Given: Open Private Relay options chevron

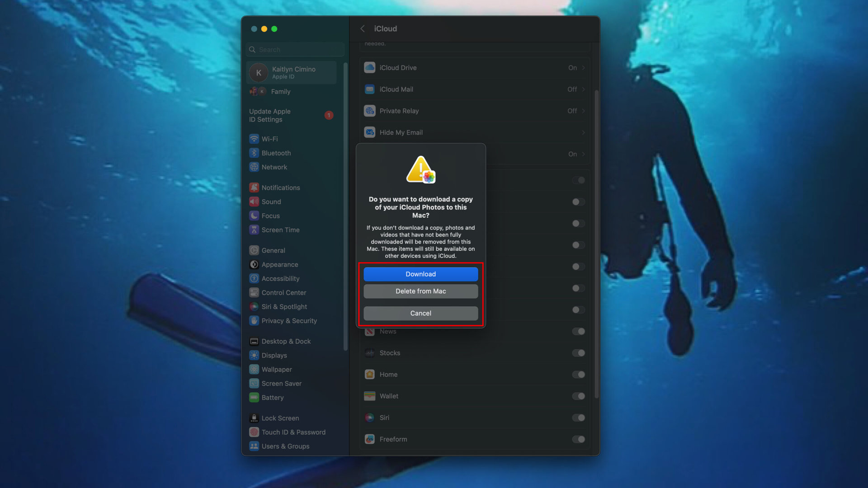Looking at the screenshot, I should click(x=584, y=111).
